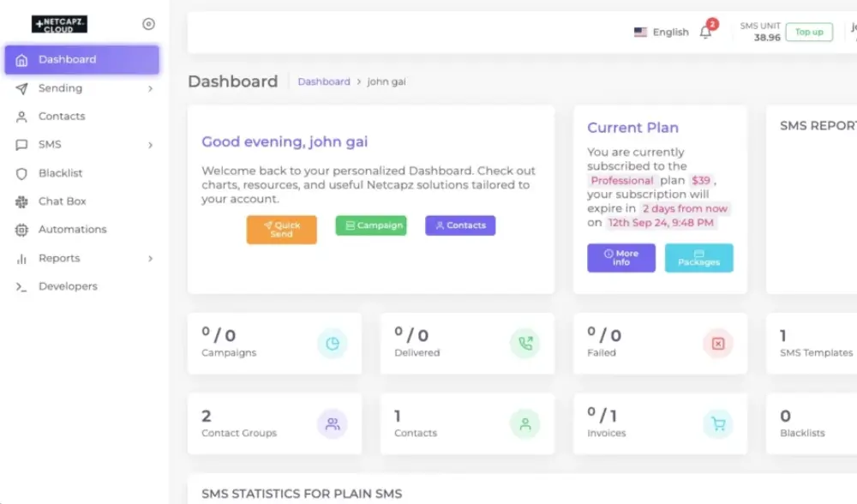This screenshot has height=504, width=857.
Task: Click the Netcapz Cloud logo
Action: click(x=60, y=25)
